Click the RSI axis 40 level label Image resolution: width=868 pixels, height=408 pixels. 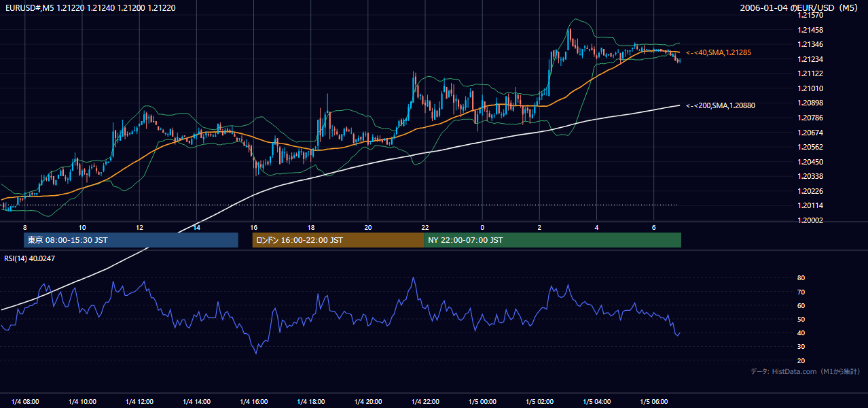(801, 333)
